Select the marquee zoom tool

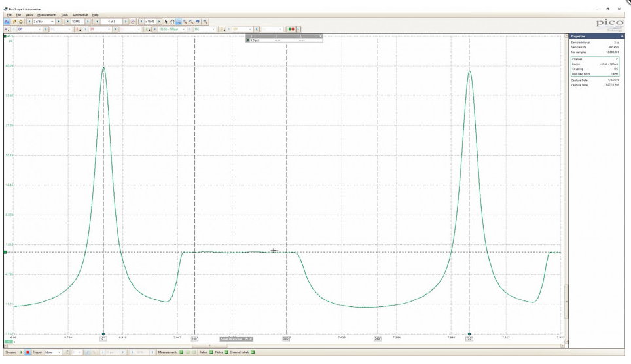click(x=178, y=22)
